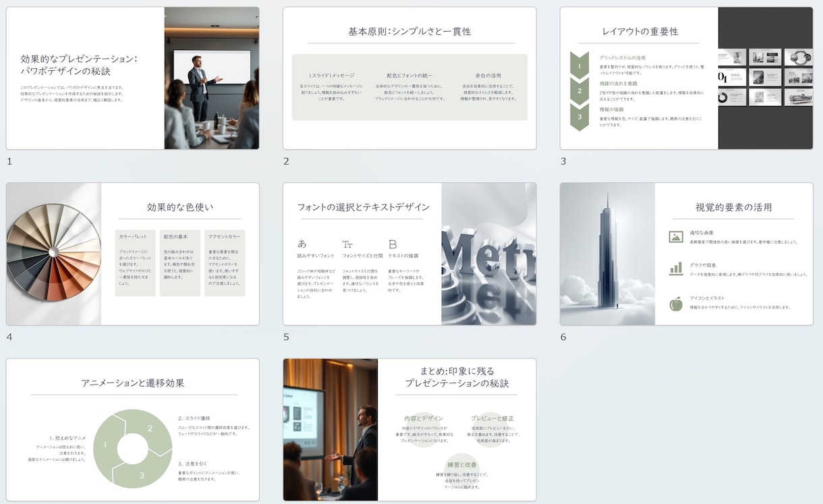The height and width of the screenshot is (504, 823).
Task: Click the 3D metal letters image in slide 5
Action: [489, 254]
